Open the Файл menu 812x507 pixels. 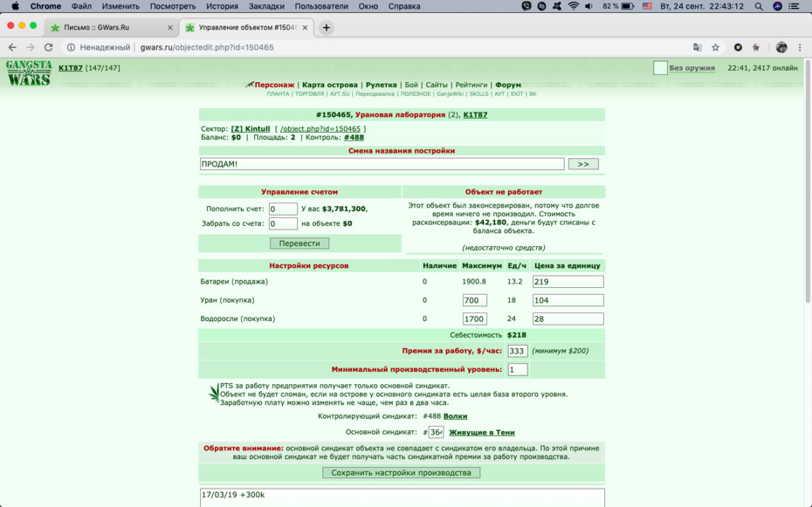click(81, 6)
